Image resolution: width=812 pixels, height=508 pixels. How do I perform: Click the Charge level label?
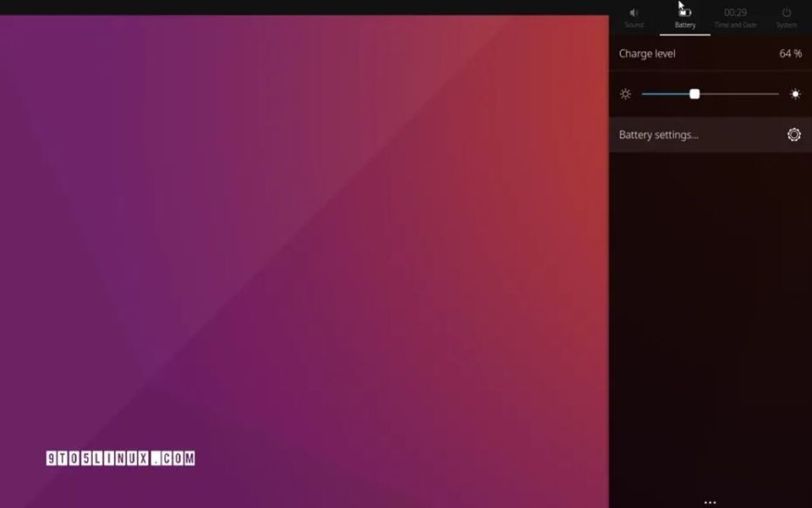(x=647, y=54)
